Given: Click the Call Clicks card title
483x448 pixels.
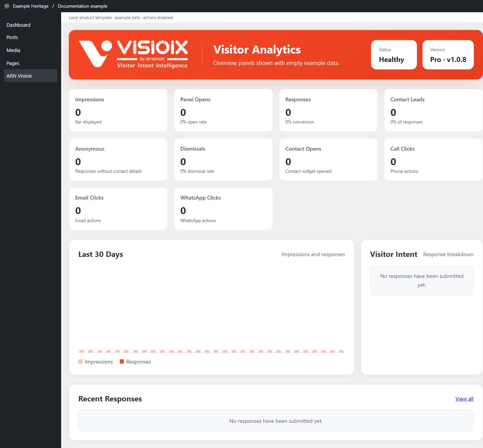Looking at the screenshot, I should [402, 149].
